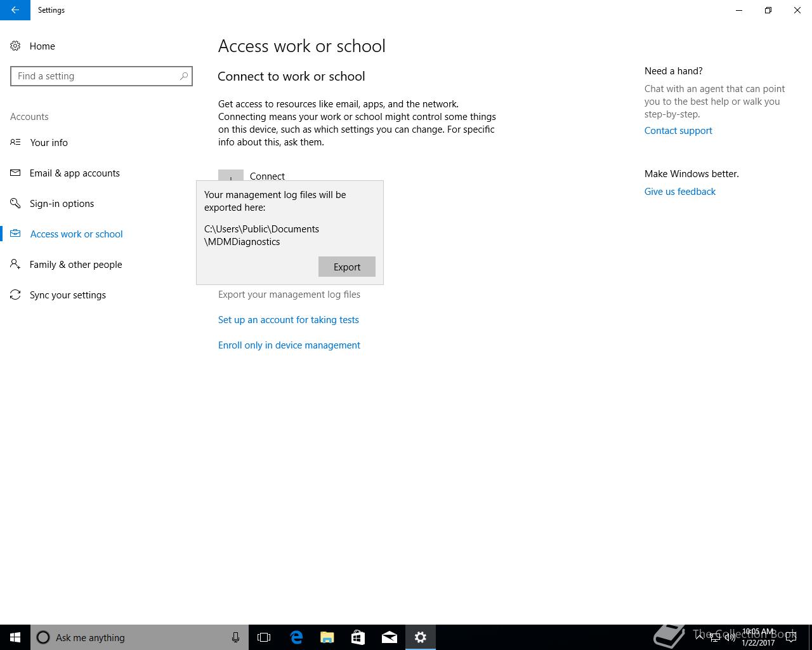Image resolution: width=812 pixels, height=650 pixels.
Task: Click the 'Need a hand?' heading
Action: coord(674,71)
